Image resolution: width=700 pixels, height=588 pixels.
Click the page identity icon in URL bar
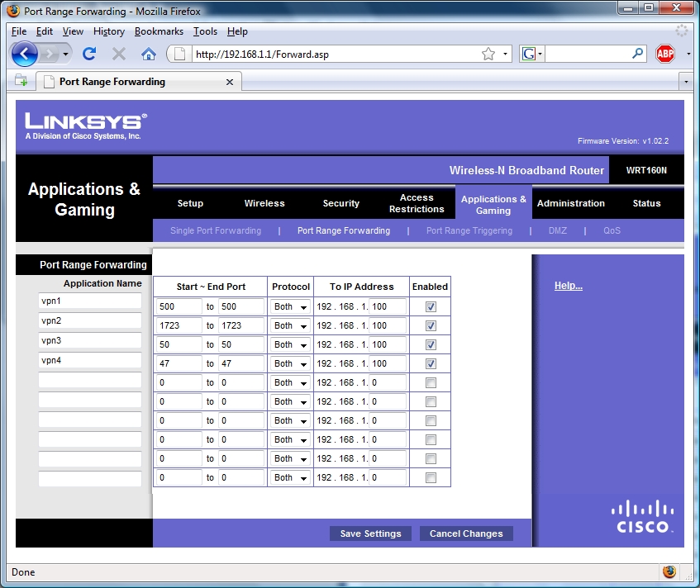coord(179,54)
